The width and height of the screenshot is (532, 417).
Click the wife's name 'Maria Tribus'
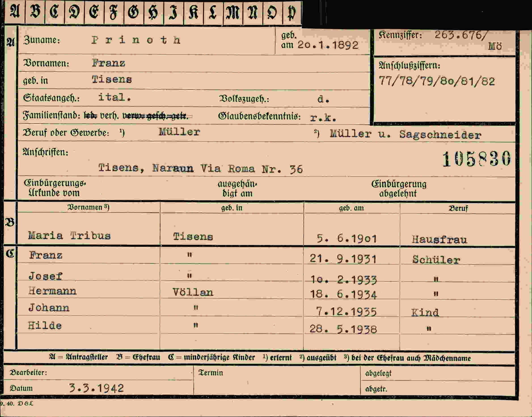coord(69,236)
